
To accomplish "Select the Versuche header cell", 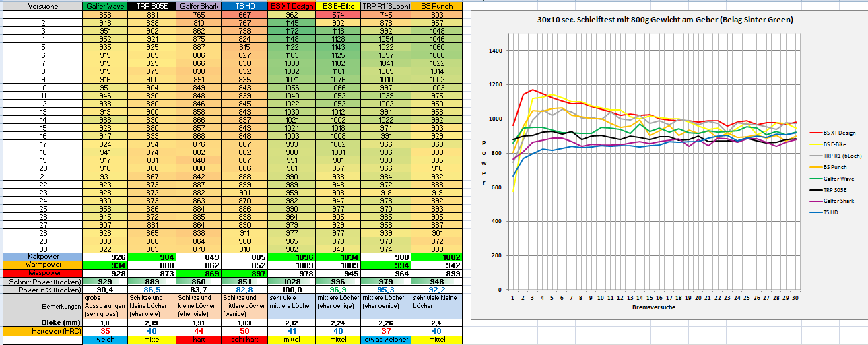I will pyautogui.click(x=41, y=6).
